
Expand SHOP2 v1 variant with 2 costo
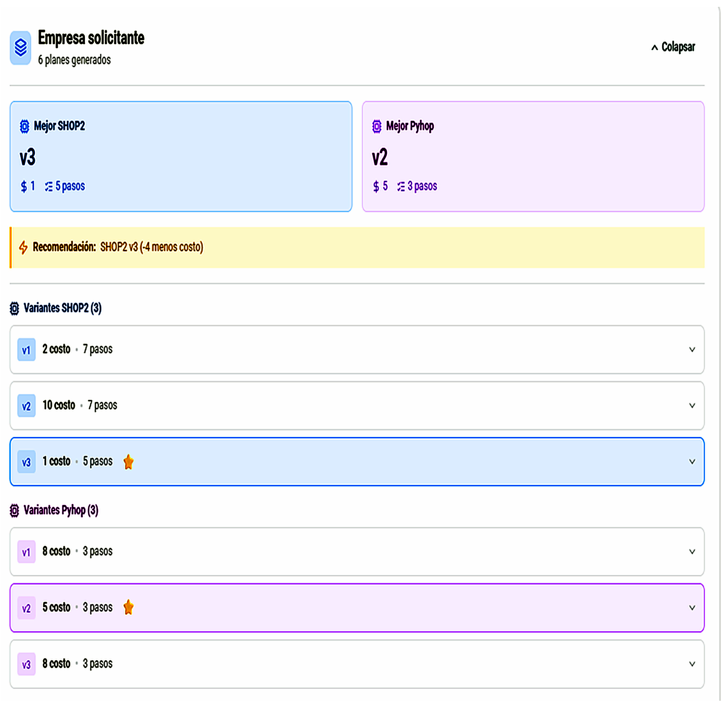(x=692, y=350)
